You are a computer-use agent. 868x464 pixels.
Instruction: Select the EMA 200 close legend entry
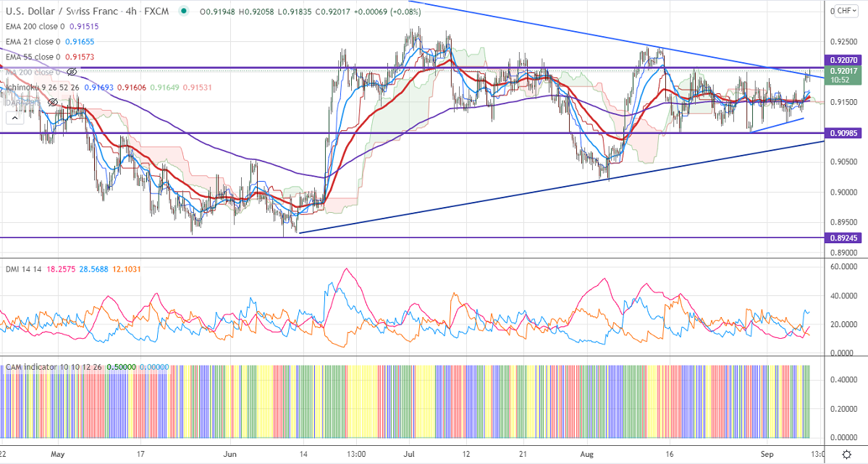click(35, 26)
